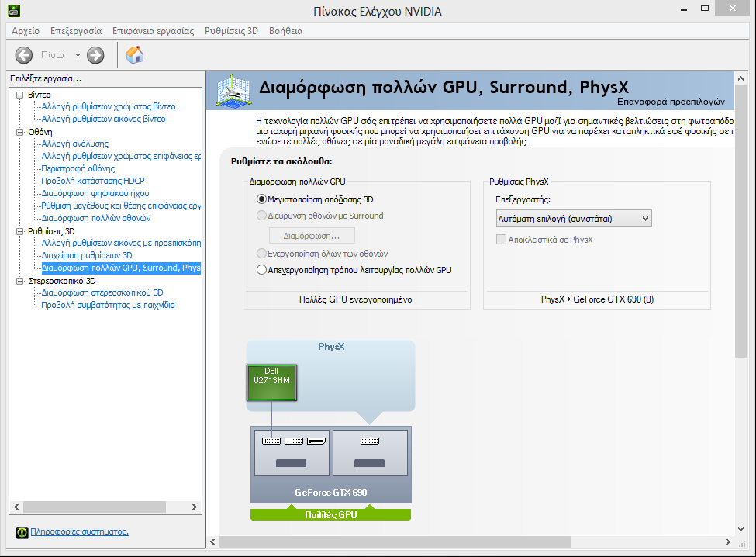Click 'PhysX ▸ GeForce GTX 690 (B)' status text
The width and height of the screenshot is (756, 557).
(x=597, y=299)
